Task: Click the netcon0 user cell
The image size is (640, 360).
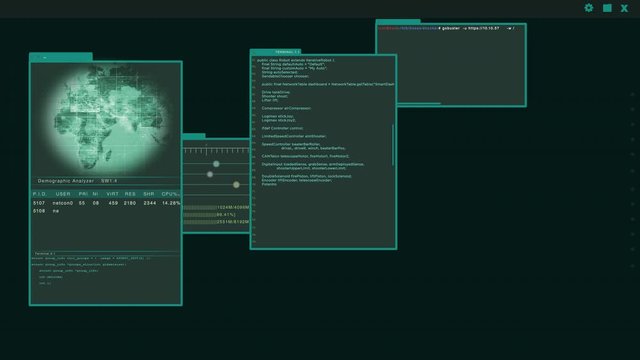Action: (63, 203)
